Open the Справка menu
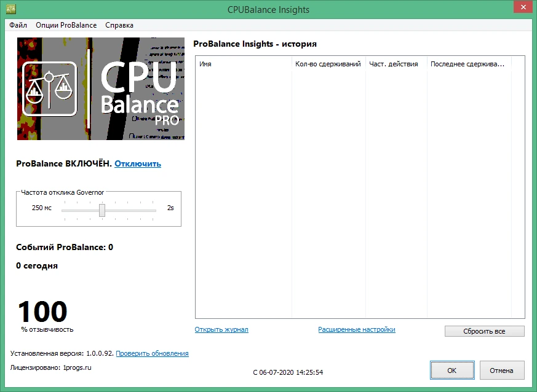The image size is (537, 392). point(119,25)
